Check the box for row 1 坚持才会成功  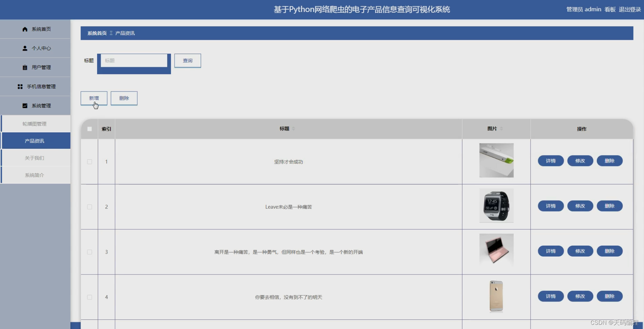pos(89,162)
